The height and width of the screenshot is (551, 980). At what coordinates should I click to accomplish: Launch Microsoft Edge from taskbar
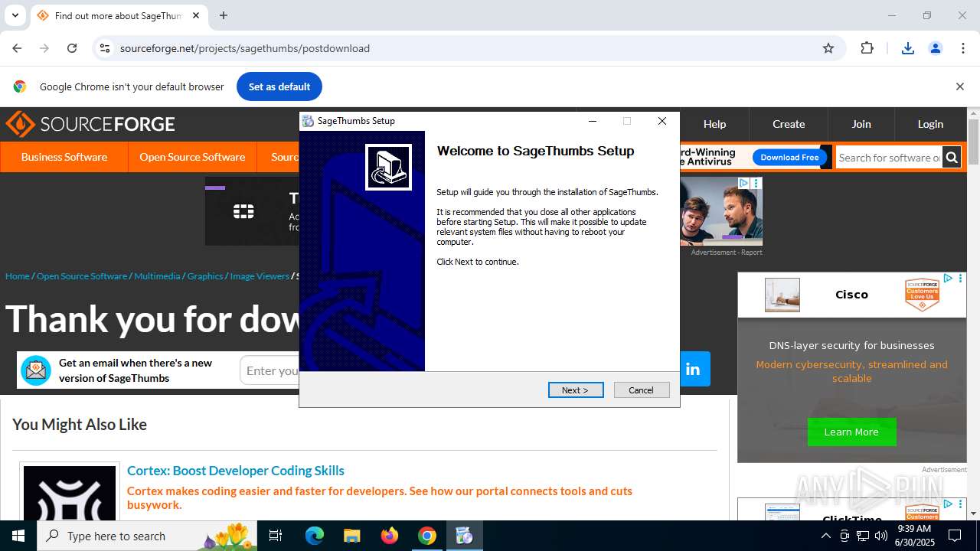[x=315, y=536]
